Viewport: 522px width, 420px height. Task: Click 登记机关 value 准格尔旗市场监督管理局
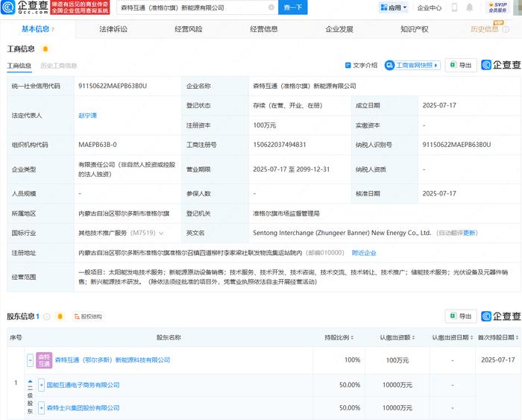click(286, 213)
